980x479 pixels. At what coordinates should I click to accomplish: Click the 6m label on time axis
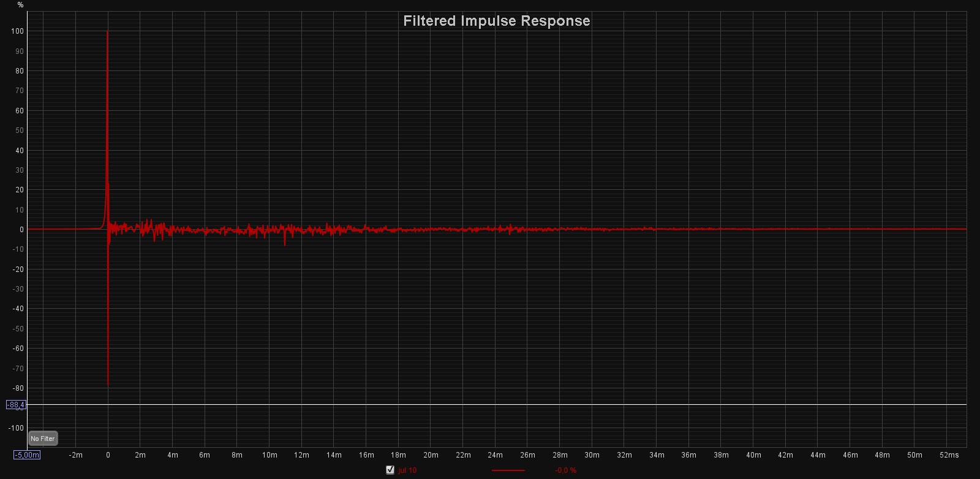tap(205, 455)
